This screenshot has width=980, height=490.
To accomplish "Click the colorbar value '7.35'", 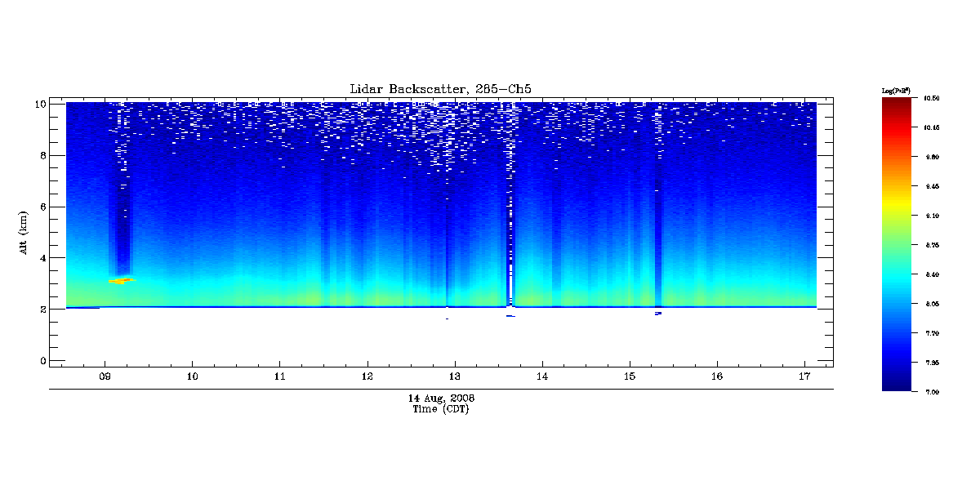I will click(932, 362).
